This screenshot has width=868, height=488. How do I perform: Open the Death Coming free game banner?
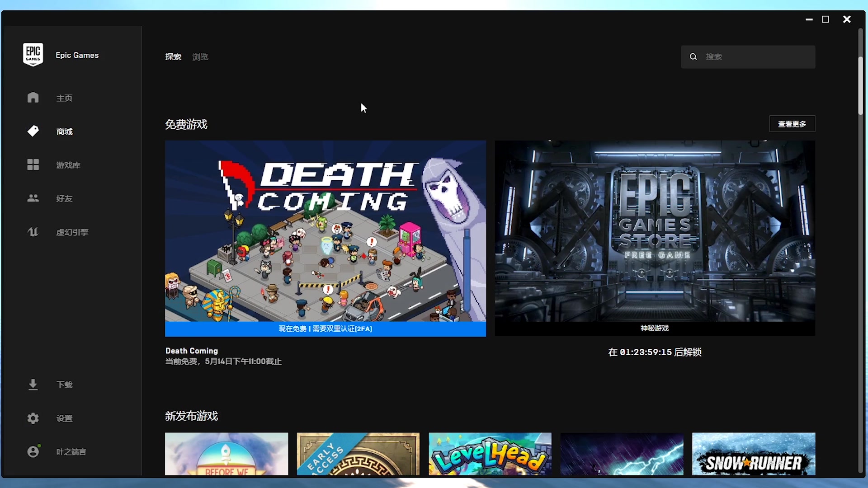[x=325, y=231]
